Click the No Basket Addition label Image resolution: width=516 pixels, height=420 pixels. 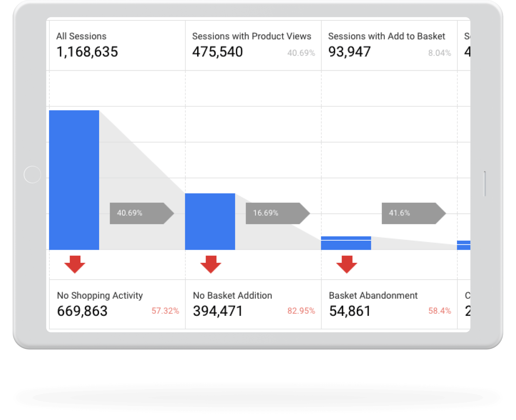[x=232, y=295]
